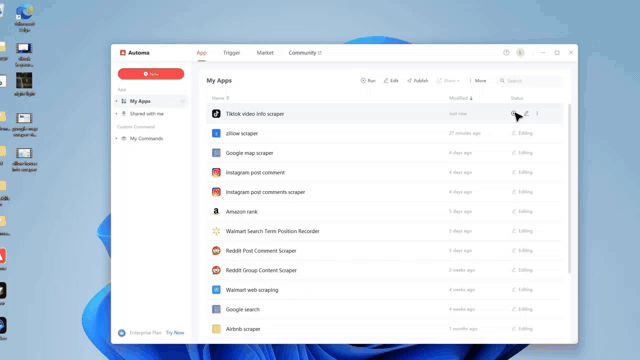Click the Search input field
This screenshot has width=640, height=360.
pos(529,81)
